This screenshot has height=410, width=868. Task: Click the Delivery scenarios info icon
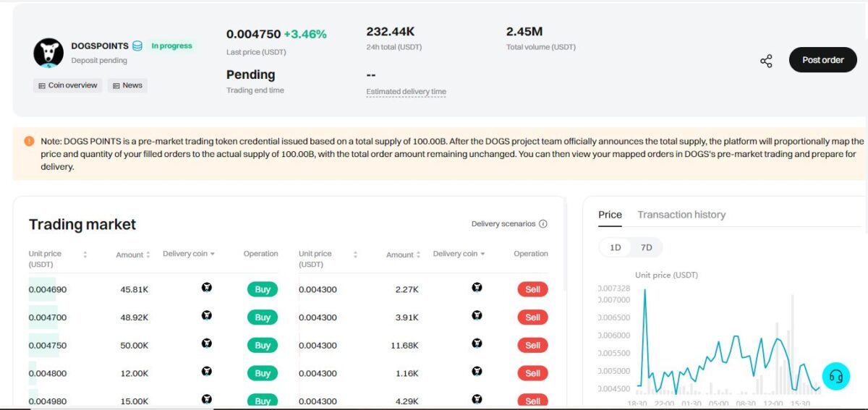click(543, 224)
